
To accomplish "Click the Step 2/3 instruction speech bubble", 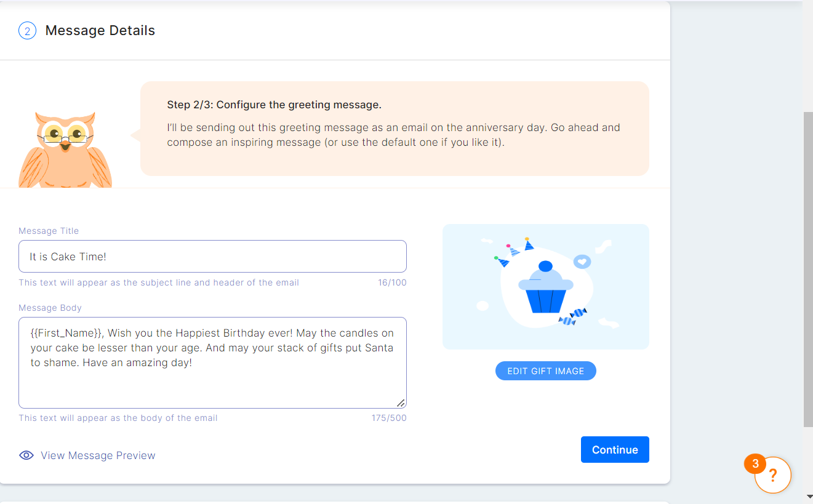I will (x=394, y=129).
